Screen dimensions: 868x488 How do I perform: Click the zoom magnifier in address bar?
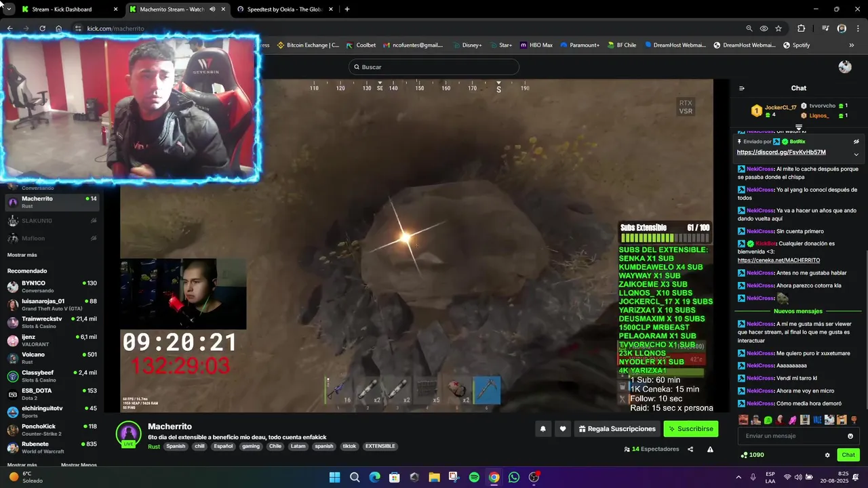pyautogui.click(x=749, y=28)
